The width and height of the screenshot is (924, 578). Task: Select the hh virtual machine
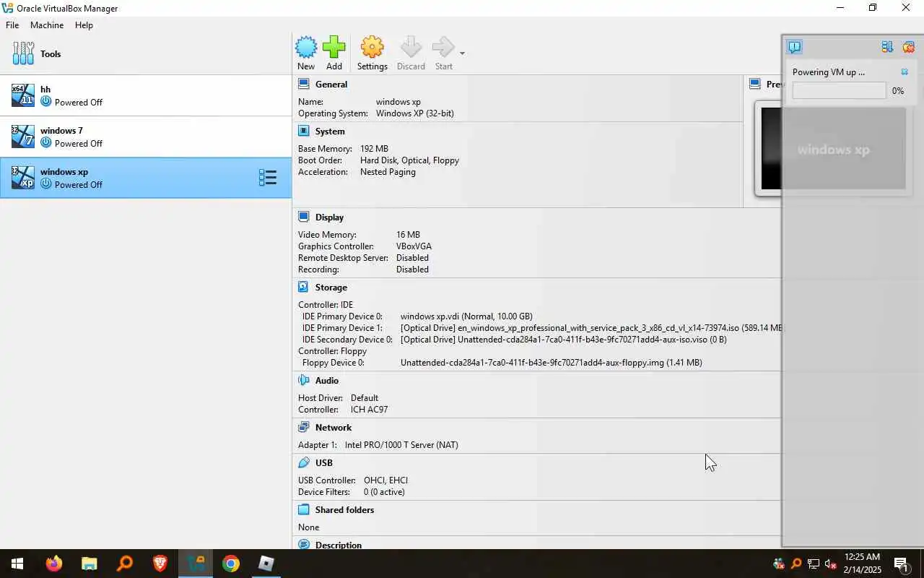(x=146, y=95)
